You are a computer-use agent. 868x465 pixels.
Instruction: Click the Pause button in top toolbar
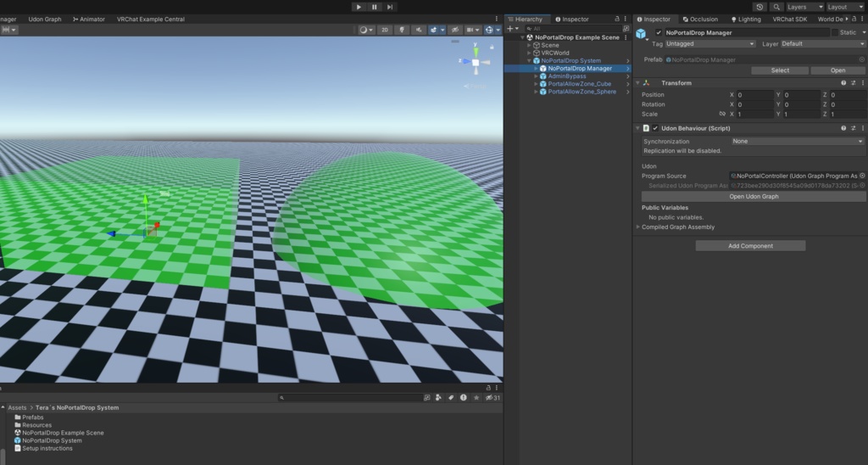[374, 7]
